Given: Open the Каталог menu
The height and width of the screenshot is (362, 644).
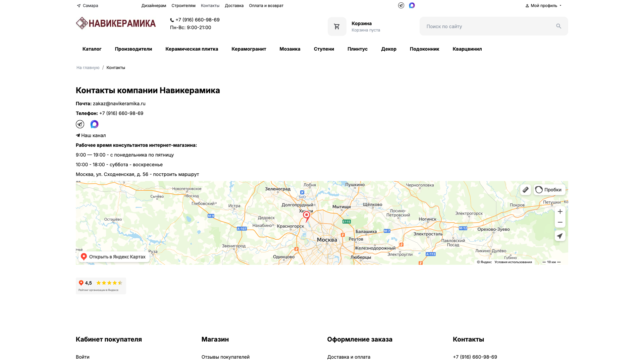Looking at the screenshot, I should pos(92,49).
